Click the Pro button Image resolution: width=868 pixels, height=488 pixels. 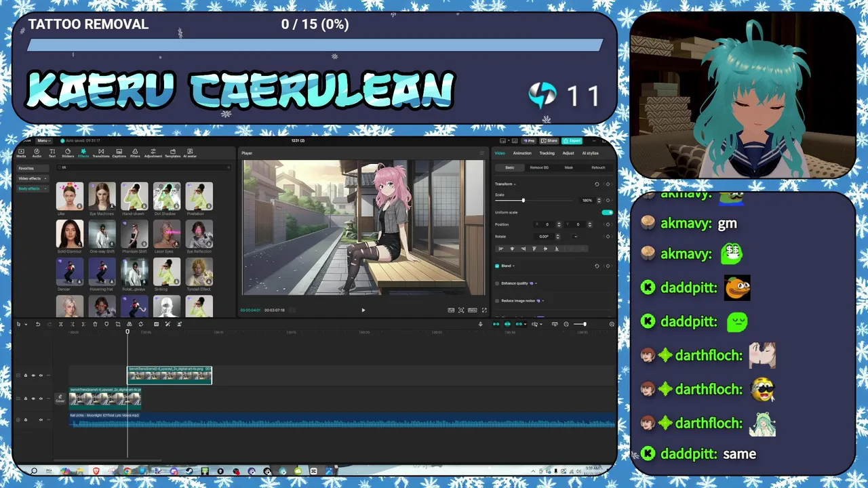point(529,141)
